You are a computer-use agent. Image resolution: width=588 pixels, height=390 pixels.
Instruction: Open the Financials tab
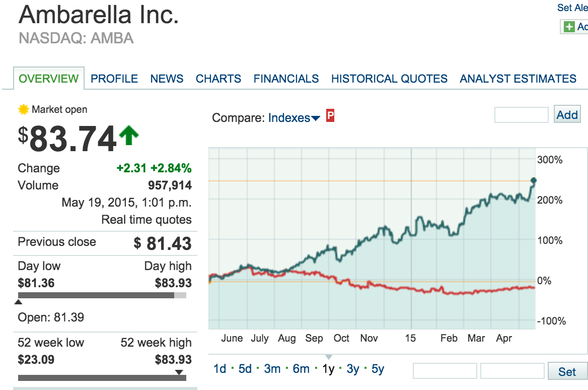pyautogui.click(x=286, y=79)
